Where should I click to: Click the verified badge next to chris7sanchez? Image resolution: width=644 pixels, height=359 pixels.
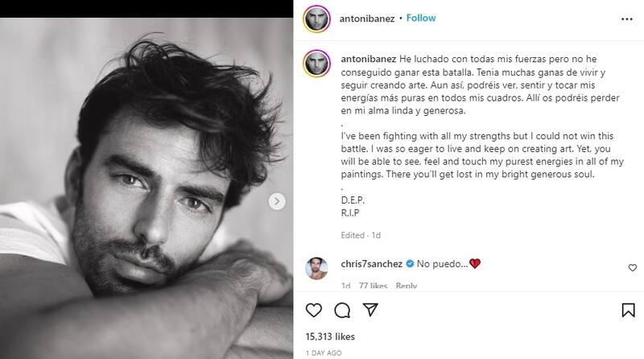pyautogui.click(x=408, y=263)
